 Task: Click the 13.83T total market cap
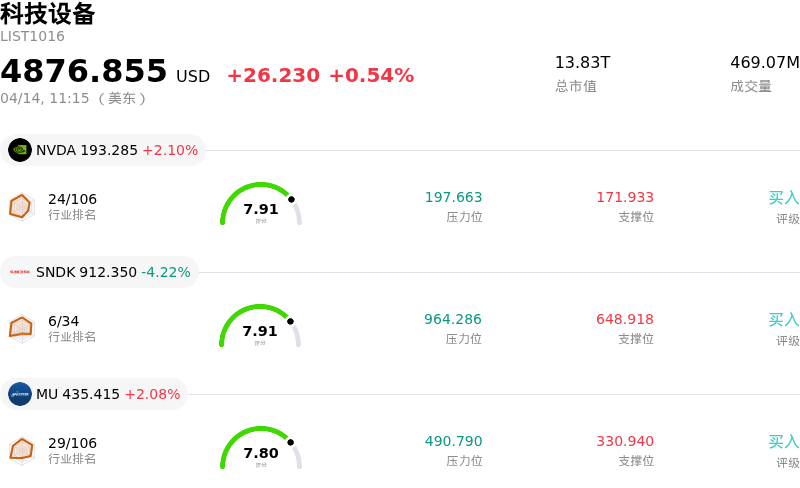click(x=582, y=62)
